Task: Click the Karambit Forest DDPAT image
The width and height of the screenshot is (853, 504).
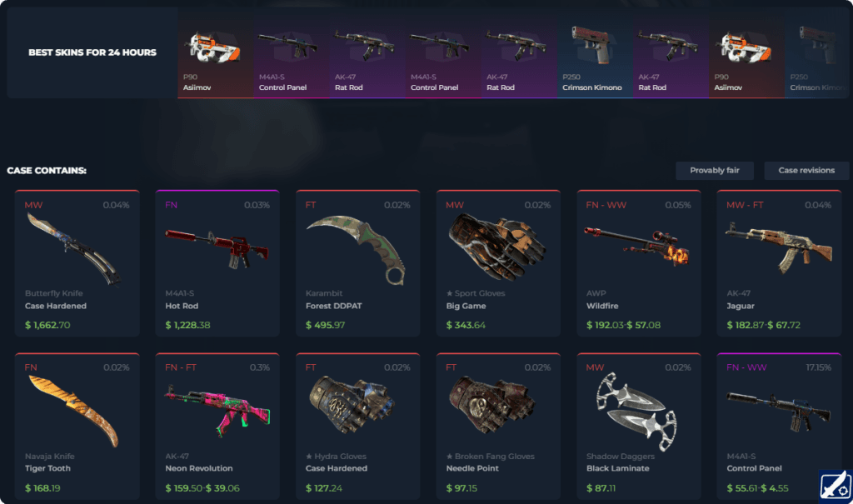Action: 357,249
